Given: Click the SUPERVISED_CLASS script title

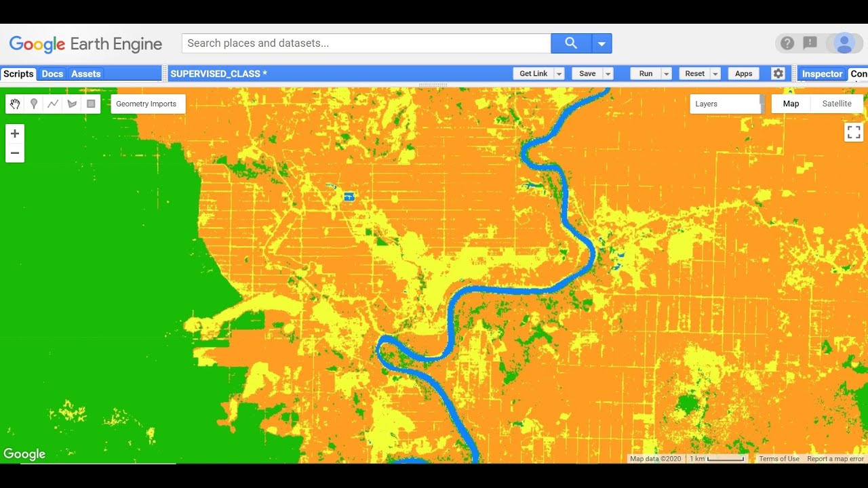Looking at the screenshot, I should [218, 74].
